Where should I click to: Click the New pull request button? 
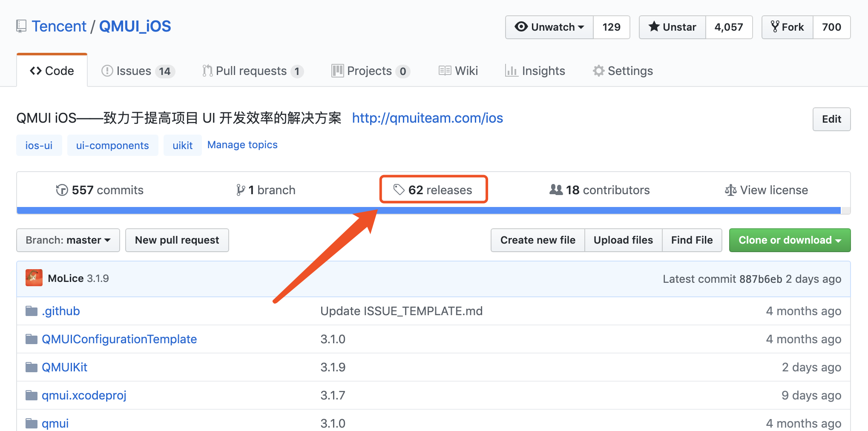(177, 240)
